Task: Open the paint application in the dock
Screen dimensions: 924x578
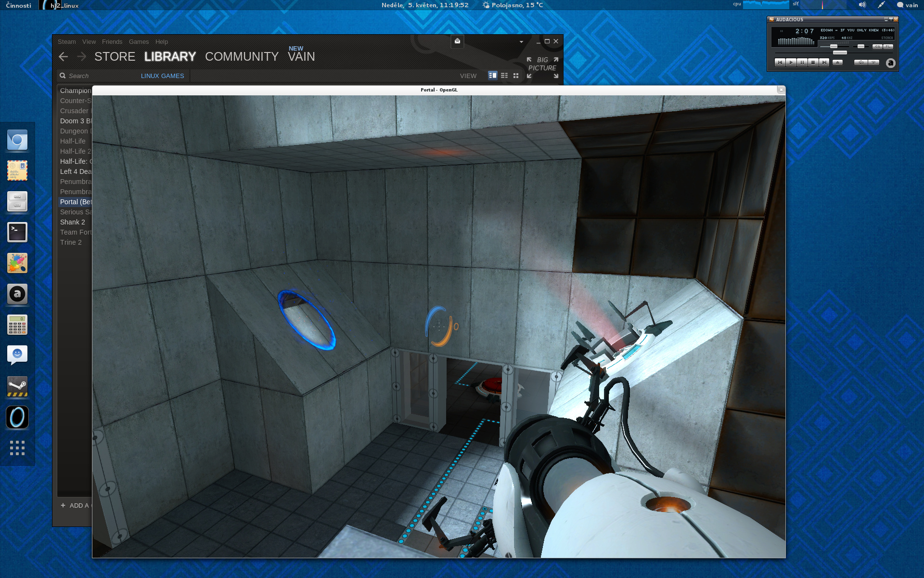Action: [x=17, y=263]
